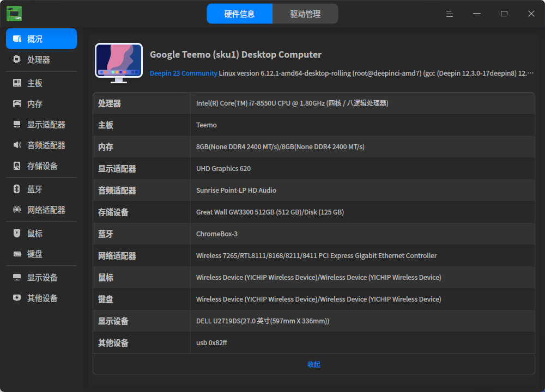
Task: Click the Linux version 6.12.1-amd64-desktop-rolling text
Action: tap(284, 73)
